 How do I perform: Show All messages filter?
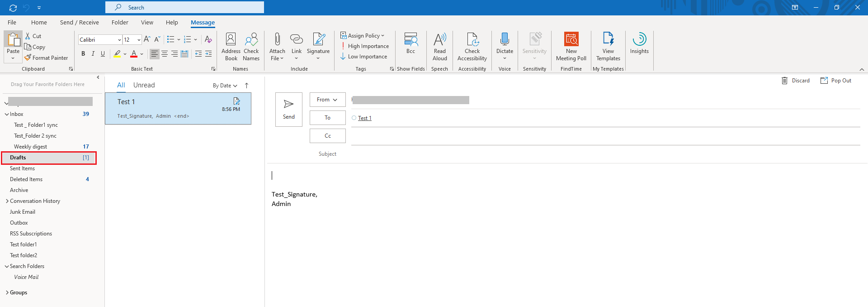121,85
